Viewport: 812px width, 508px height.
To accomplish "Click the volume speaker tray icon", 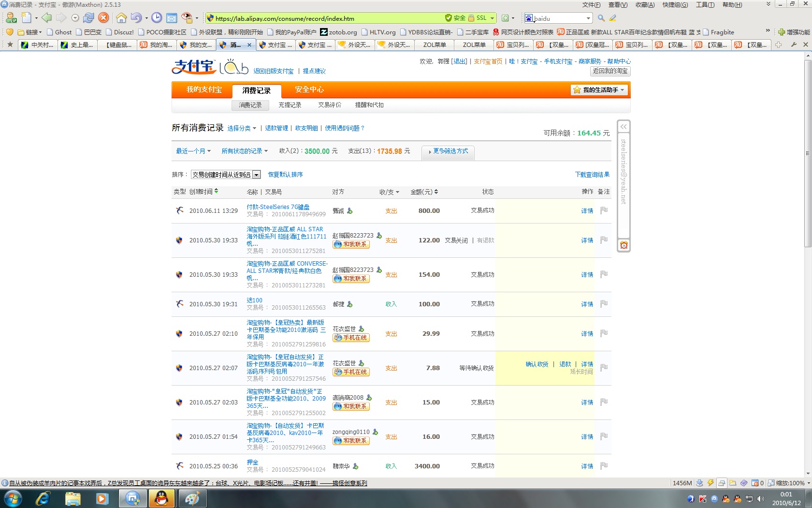I will (x=761, y=499).
